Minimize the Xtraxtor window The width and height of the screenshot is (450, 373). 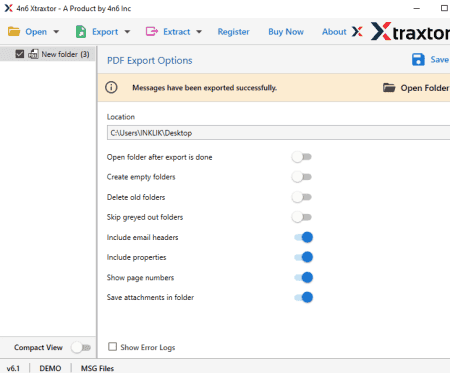tap(417, 8)
